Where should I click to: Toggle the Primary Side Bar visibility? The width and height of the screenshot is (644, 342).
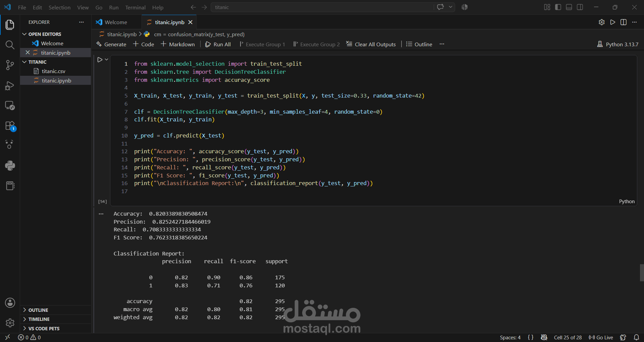558,7
